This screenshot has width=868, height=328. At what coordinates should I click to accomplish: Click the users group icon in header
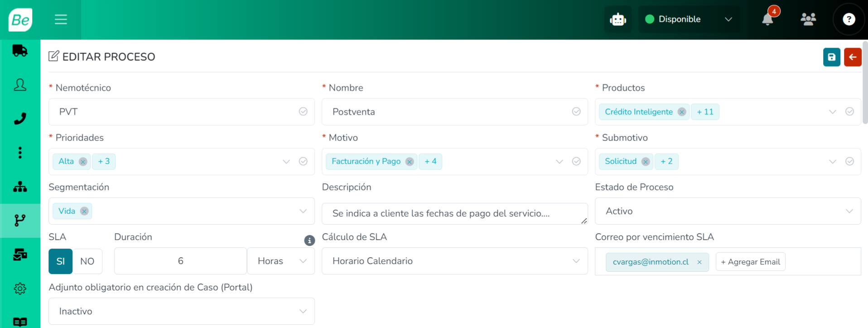808,19
